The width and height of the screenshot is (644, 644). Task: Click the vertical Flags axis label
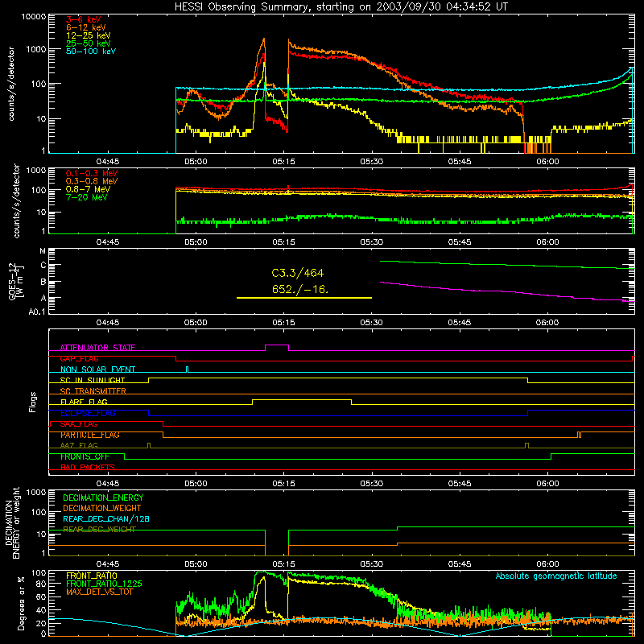click(33, 402)
